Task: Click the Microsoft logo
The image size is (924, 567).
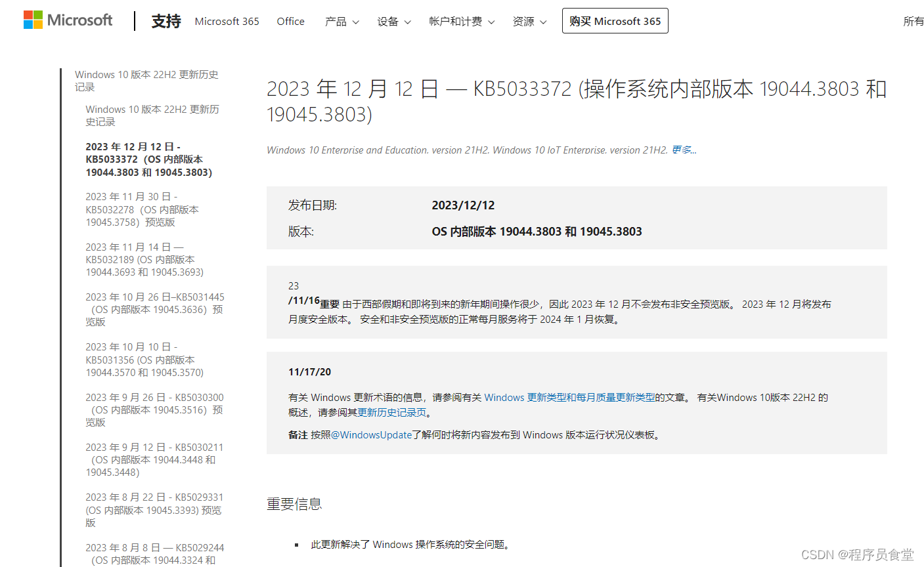Action: (68, 20)
